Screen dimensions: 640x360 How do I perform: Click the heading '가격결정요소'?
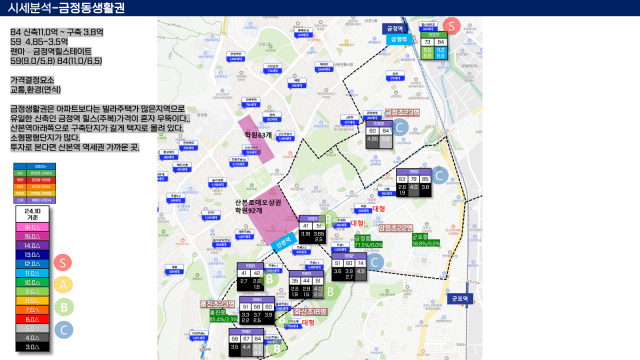tap(32, 80)
